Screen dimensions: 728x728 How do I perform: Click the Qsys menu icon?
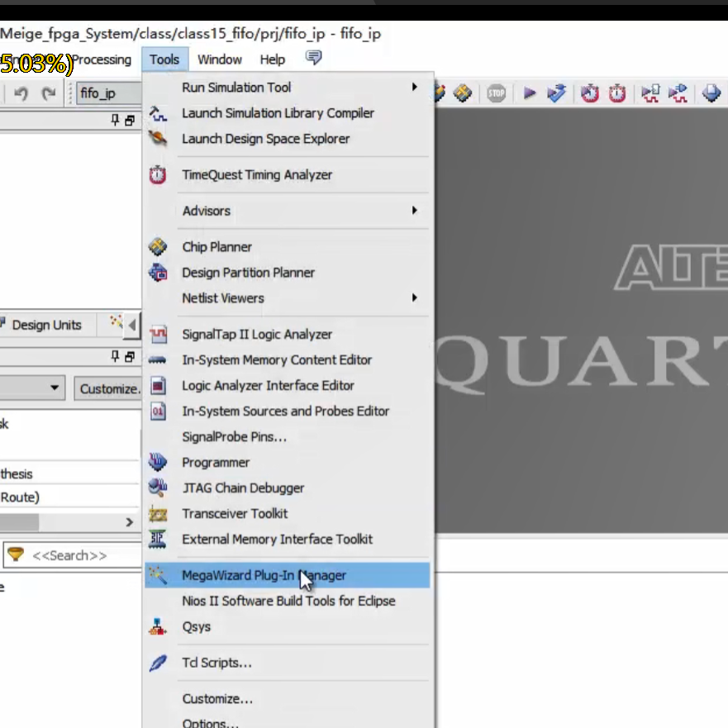click(157, 627)
